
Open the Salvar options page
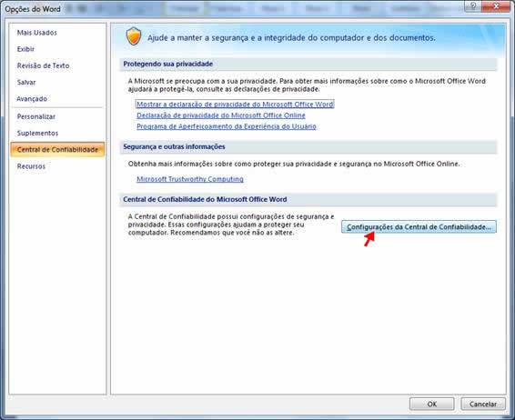[x=26, y=82]
